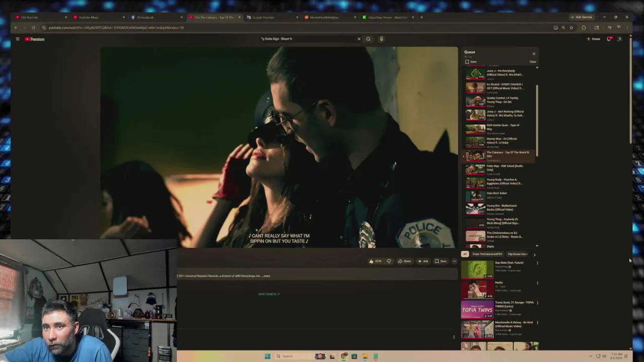
Task: Play Quality Control, Lil Yachty - On Me
Action: pos(500,102)
